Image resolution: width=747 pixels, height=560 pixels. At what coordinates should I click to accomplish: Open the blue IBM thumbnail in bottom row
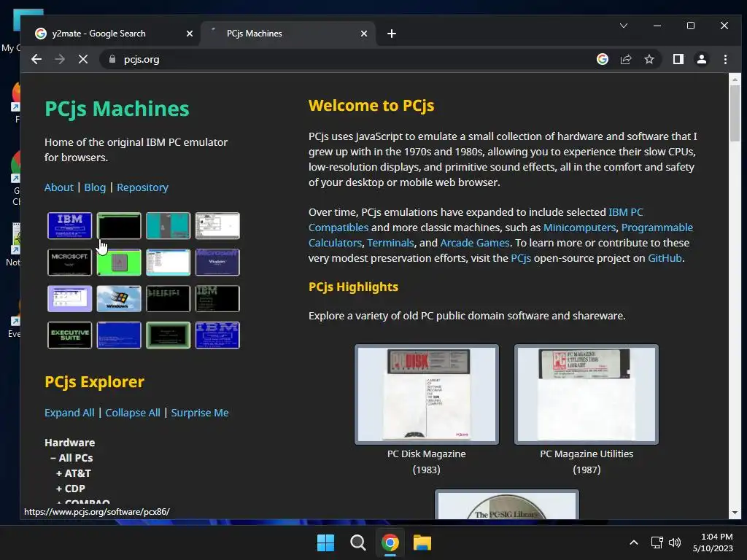pos(217,335)
